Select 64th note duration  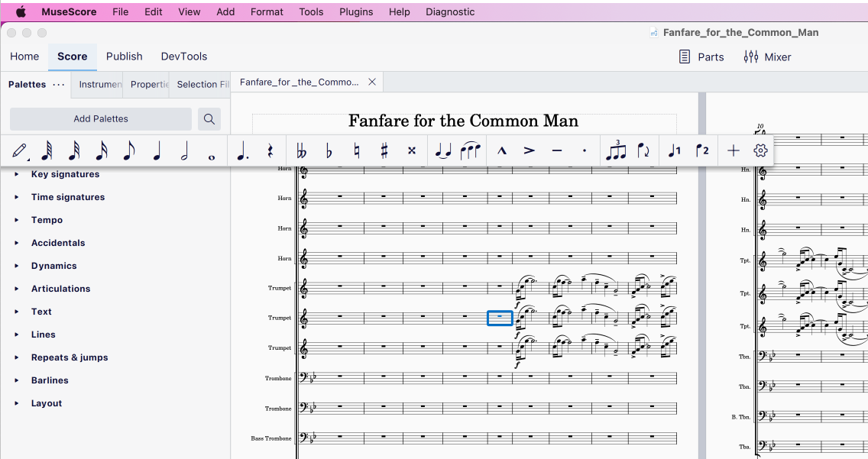pyautogui.click(x=47, y=150)
